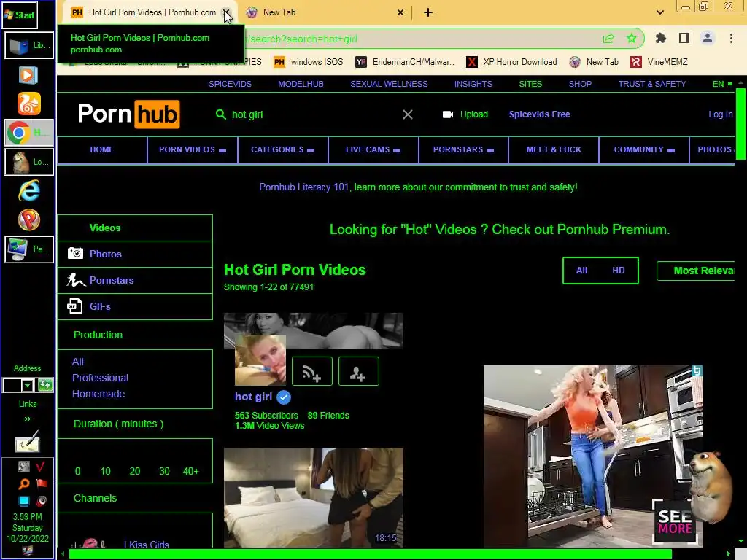747x560 pixels.
Task: Open the hamster 'Lo...' taskbar item
Action: (x=29, y=162)
